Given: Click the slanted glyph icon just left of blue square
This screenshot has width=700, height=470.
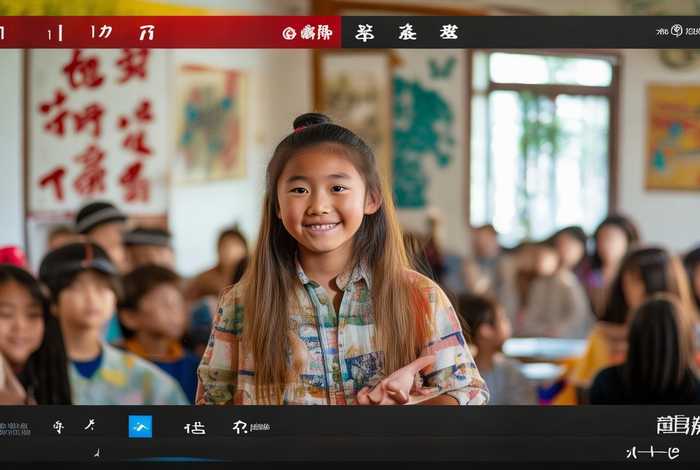Looking at the screenshot, I should pos(90,424).
